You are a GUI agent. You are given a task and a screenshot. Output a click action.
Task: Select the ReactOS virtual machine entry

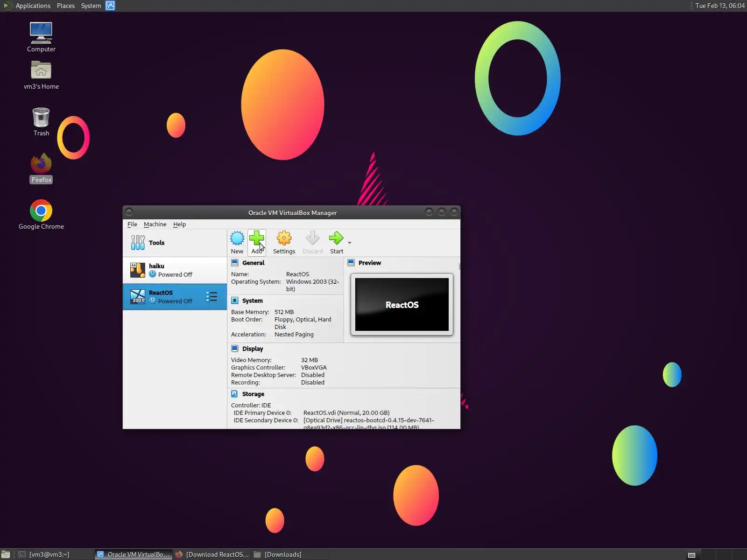pos(175,297)
